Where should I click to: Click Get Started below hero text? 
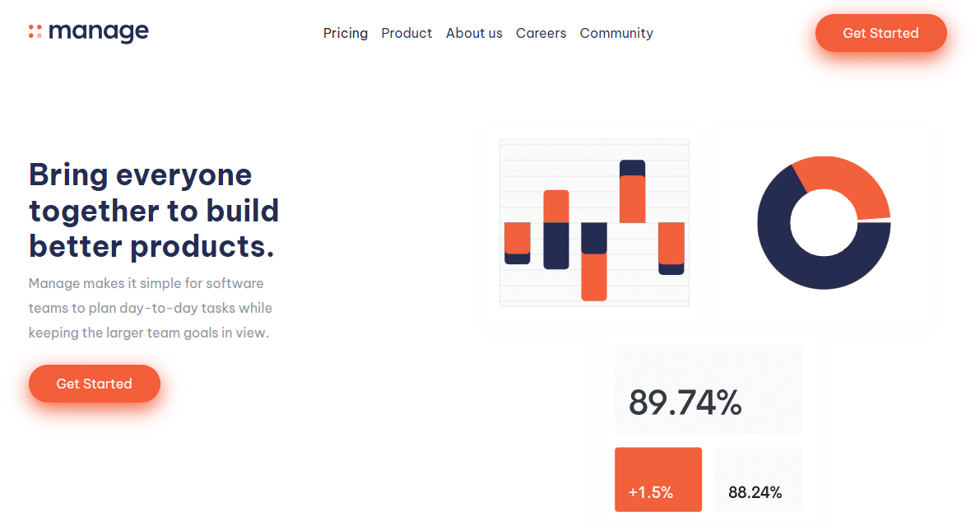click(x=95, y=384)
